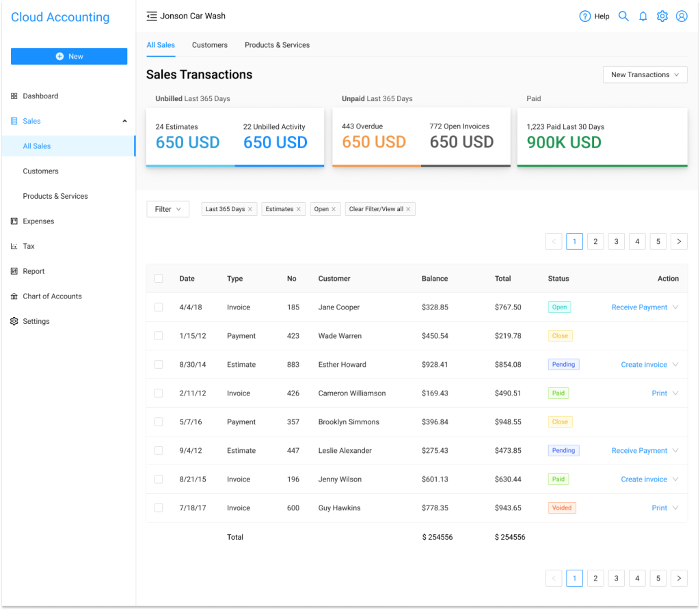Remove the Estimates filter tag
The width and height of the screenshot is (700, 610).
pyautogui.click(x=299, y=210)
